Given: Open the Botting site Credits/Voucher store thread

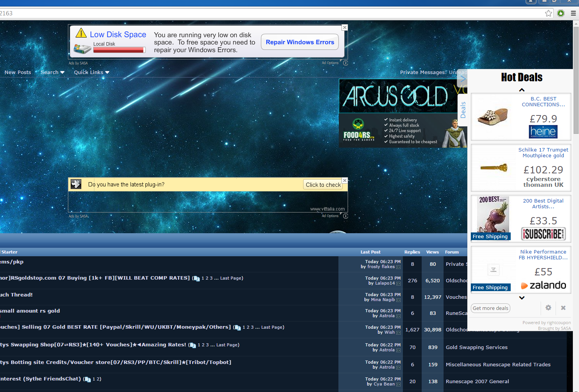Looking at the screenshot, I should tap(115, 362).
